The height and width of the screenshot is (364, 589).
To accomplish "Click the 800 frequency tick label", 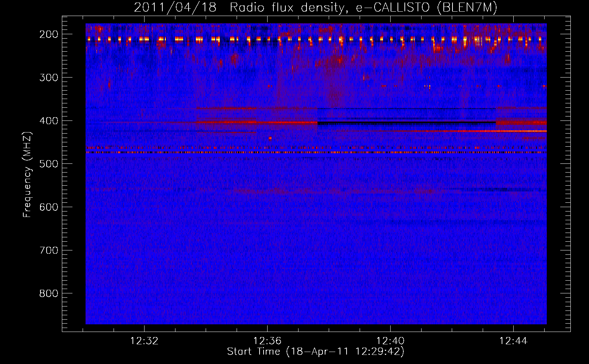I will (49, 293).
